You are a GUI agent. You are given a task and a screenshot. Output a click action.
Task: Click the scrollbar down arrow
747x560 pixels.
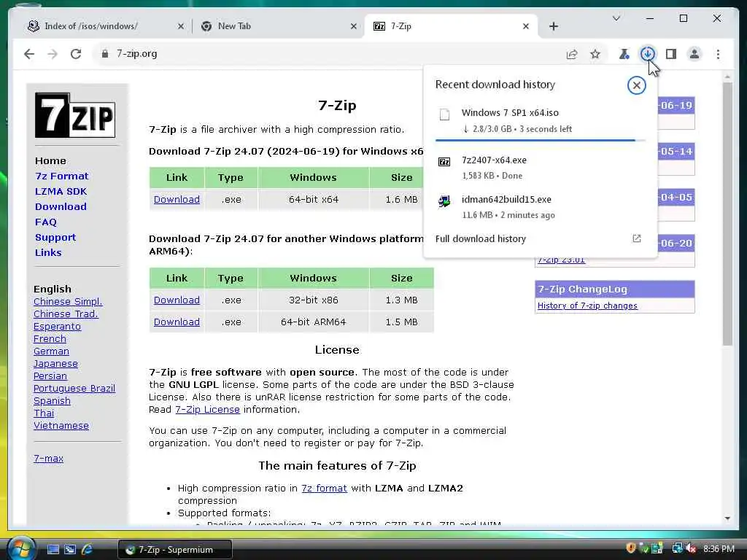pos(727,518)
